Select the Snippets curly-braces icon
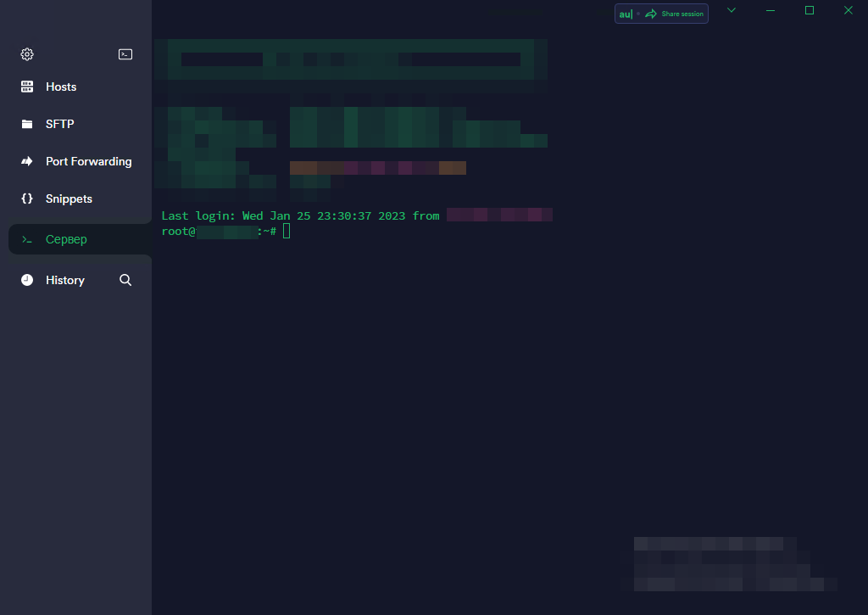 26,198
